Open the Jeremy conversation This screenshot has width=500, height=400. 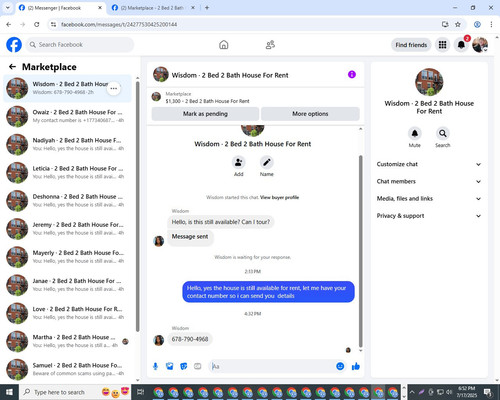[68, 229]
